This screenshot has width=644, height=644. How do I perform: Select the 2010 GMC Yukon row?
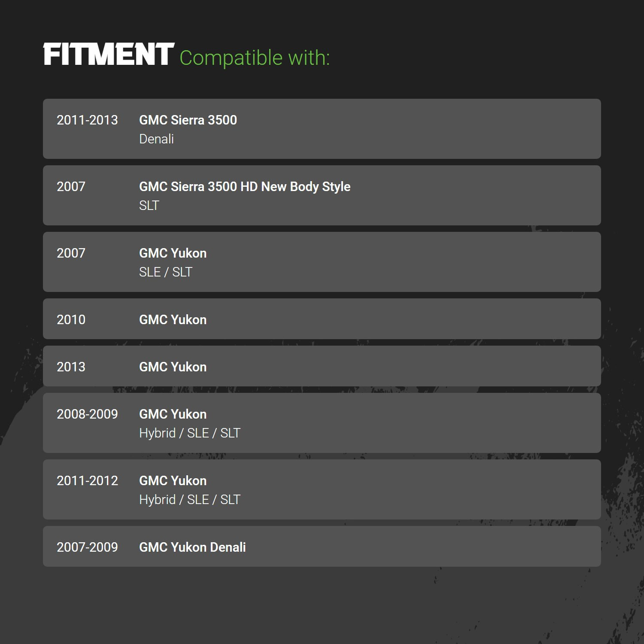point(322,319)
